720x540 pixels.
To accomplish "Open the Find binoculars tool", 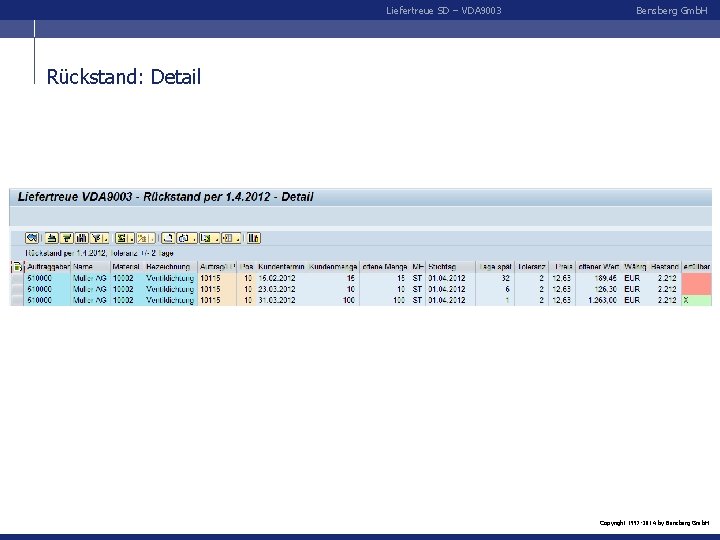I will pyautogui.click(x=81, y=238).
